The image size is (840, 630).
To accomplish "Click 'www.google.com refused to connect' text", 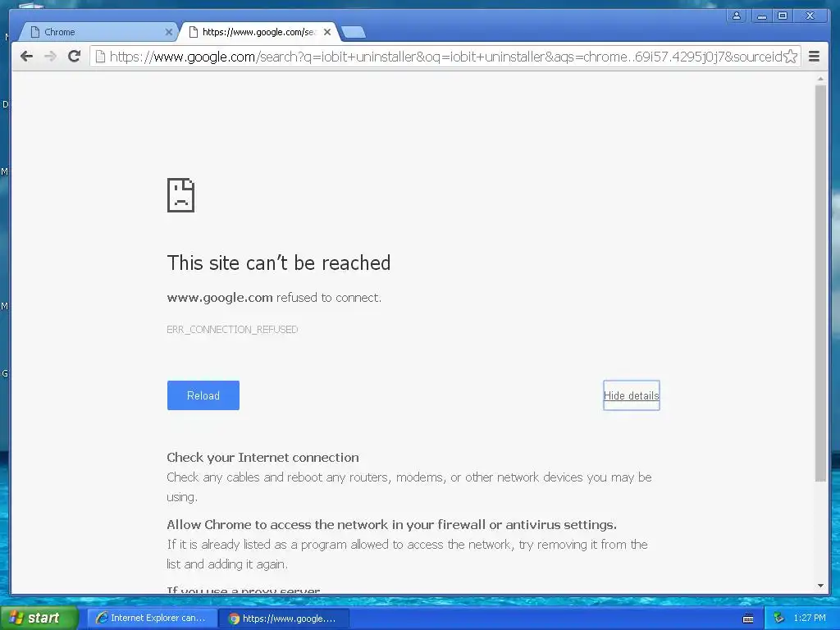I will click(x=274, y=298).
